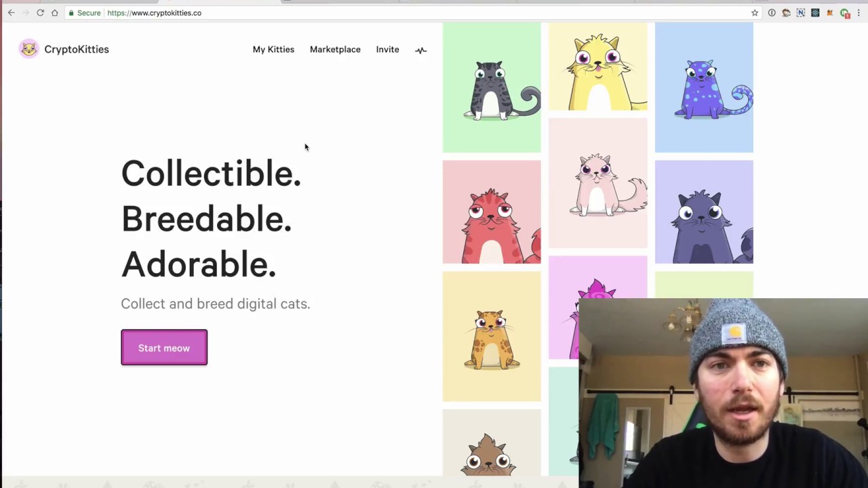The image size is (868, 488).
Task: Select the yellow kitty card
Action: click(597, 66)
